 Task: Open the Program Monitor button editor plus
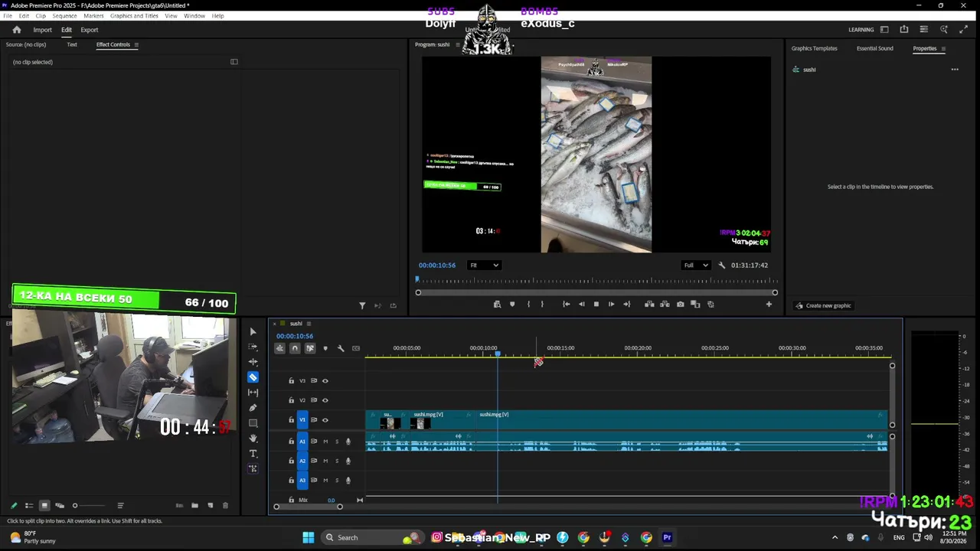769,305
